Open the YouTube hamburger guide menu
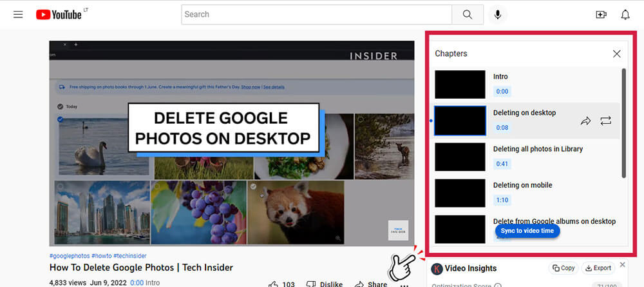The image size is (644, 287). pos(18,15)
